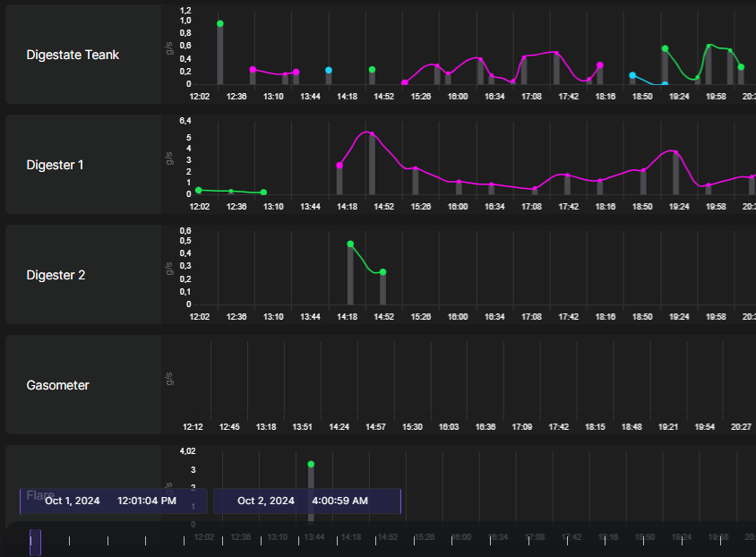The image size is (756, 557).
Task: Click the magenta point near 14:18 in Digester 1
Action: pos(339,166)
